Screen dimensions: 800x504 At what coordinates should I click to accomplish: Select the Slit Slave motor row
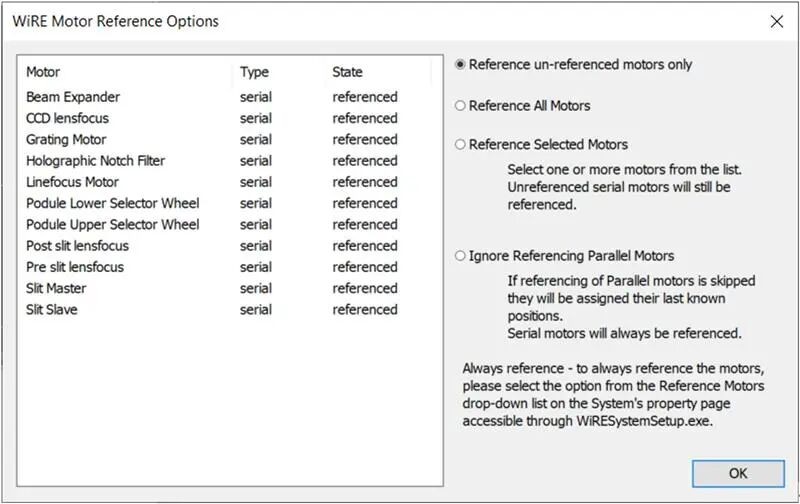pyautogui.click(x=52, y=310)
